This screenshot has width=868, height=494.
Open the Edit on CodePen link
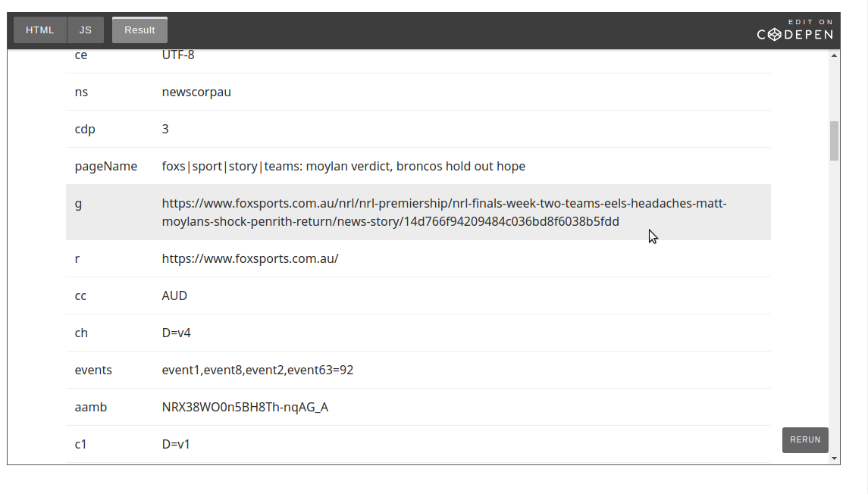795,30
